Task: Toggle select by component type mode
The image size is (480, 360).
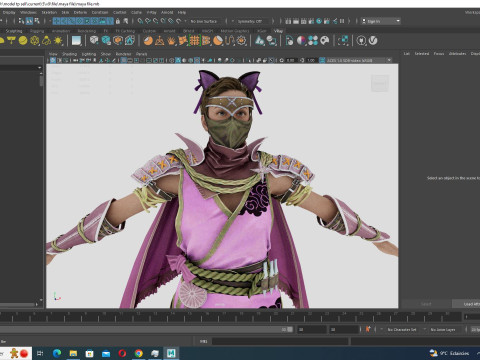Action: [x=37, y=21]
